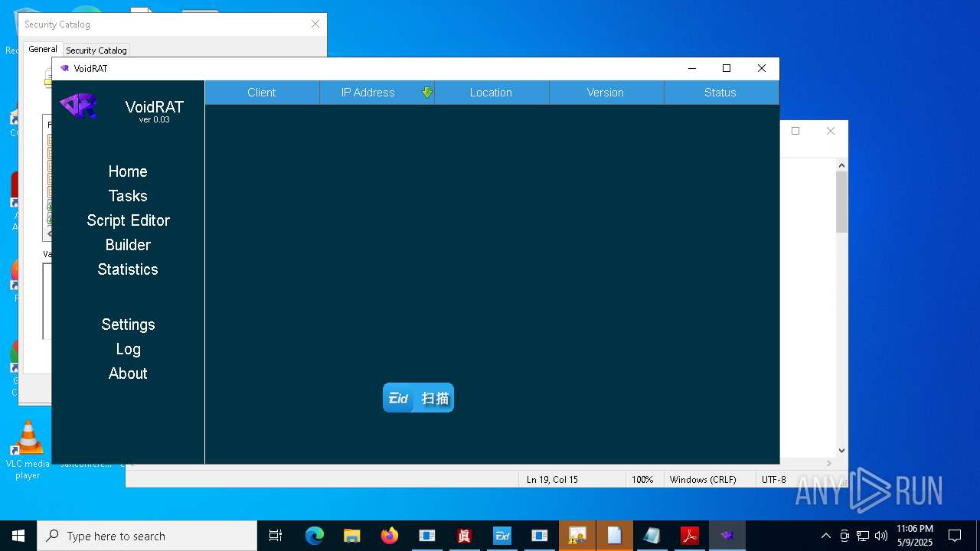The height and width of the screenshot is (551, 980).
Task: Switch to the Notepad document taskbar icon
Action: [x=615, y=536]
